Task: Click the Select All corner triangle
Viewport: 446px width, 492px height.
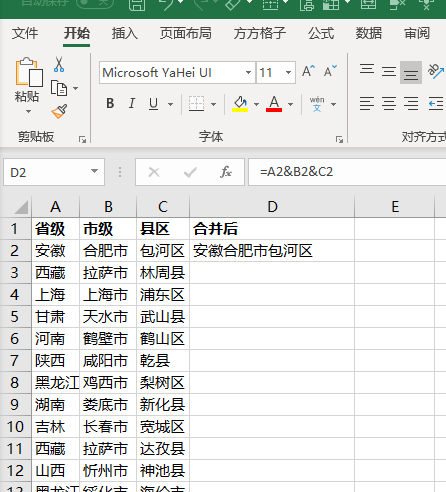Action: click(x=21, y=207)
